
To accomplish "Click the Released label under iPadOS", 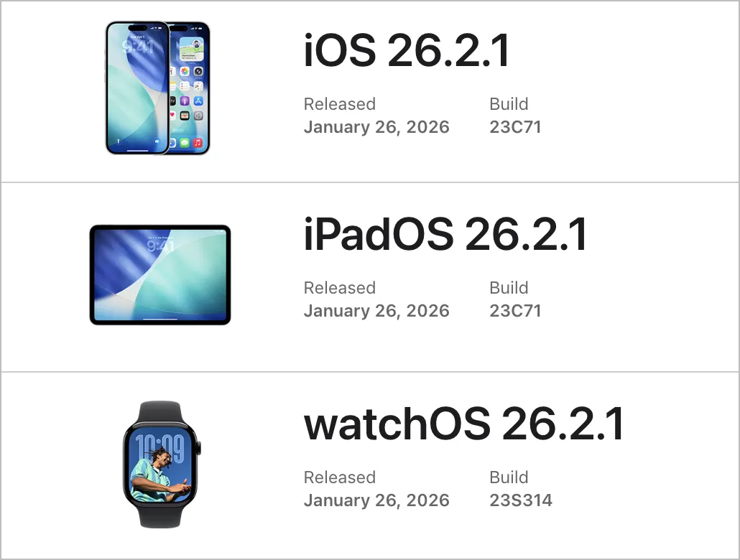I will 340,288.
